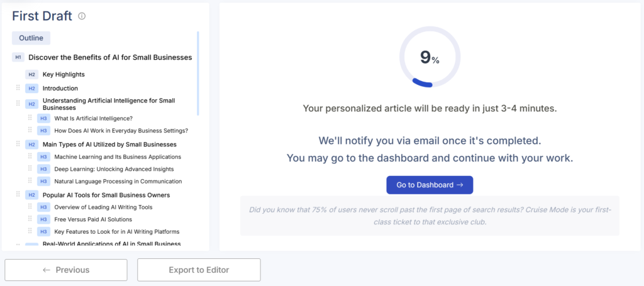This screenshot has height=286, width=644.
Task: Click Export to Editor button
Action: [199, 270]
